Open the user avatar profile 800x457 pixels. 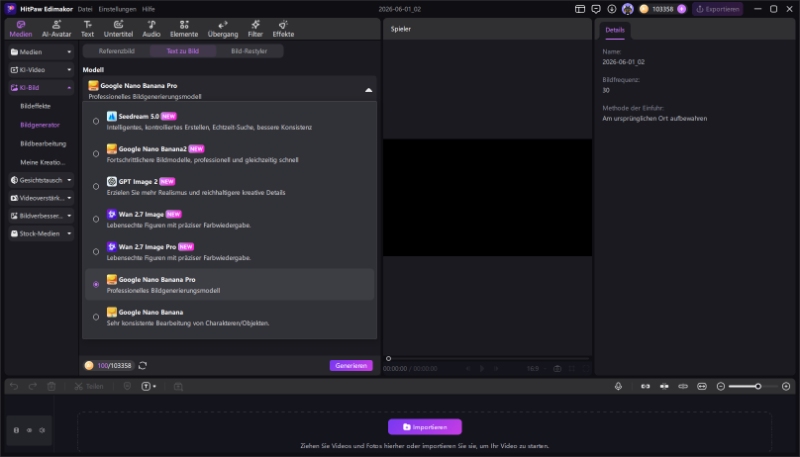point(628,9)
